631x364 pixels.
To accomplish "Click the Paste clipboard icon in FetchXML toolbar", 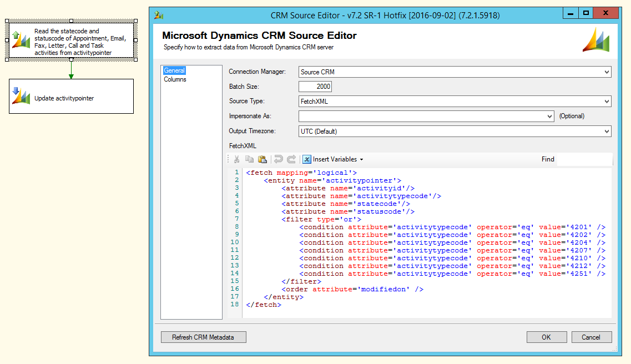I will tap(263, 159).
